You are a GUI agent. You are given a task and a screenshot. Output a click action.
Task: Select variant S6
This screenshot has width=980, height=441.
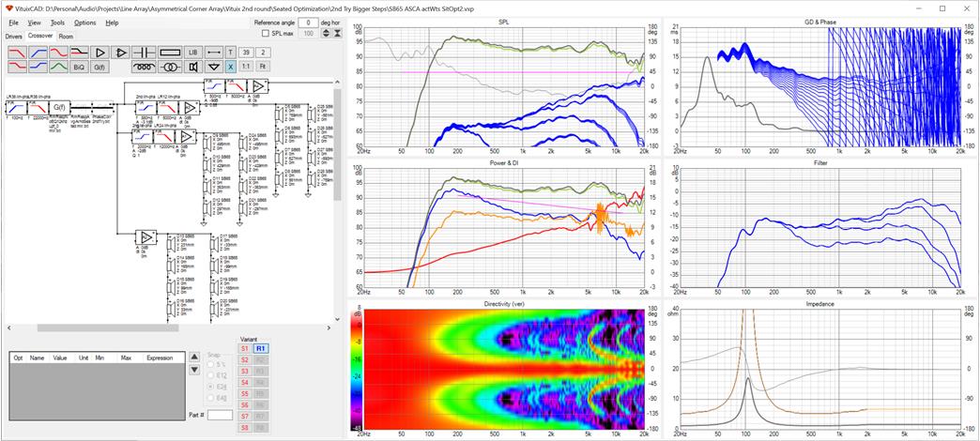point(244,404)
